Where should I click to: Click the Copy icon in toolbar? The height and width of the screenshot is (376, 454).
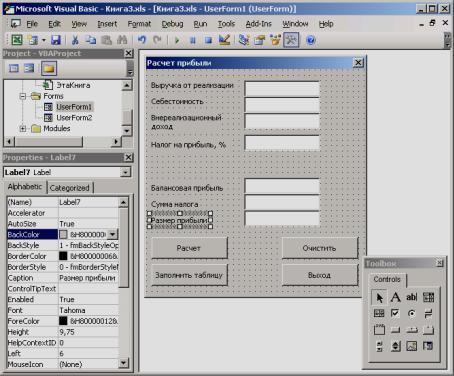click(91, 40)
